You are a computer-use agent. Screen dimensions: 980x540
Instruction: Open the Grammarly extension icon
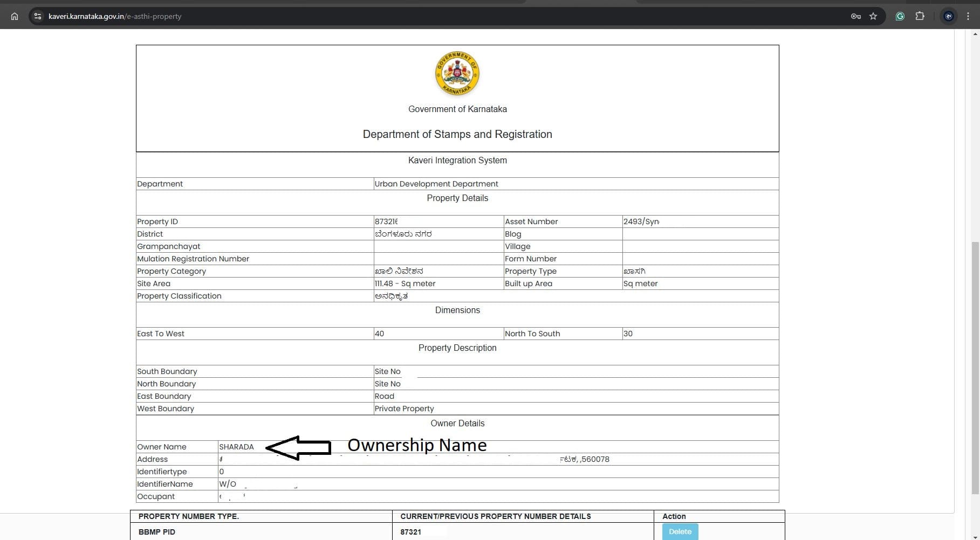[x=900, y=16]
